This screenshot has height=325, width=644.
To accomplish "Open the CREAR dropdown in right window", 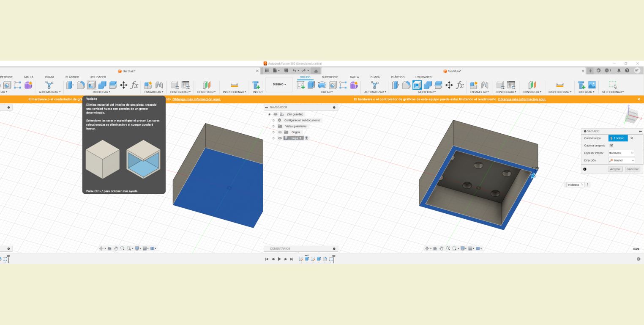I will coord(327,92).
